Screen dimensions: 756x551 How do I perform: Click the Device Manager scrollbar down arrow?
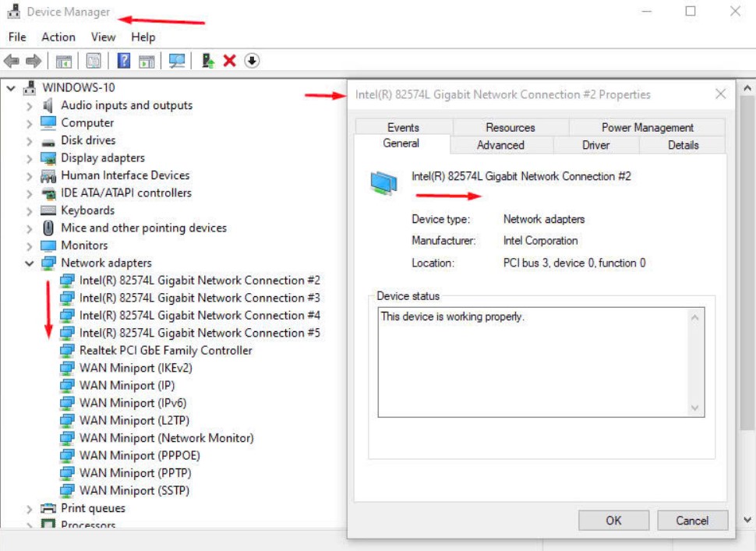[x=747, y=520]
